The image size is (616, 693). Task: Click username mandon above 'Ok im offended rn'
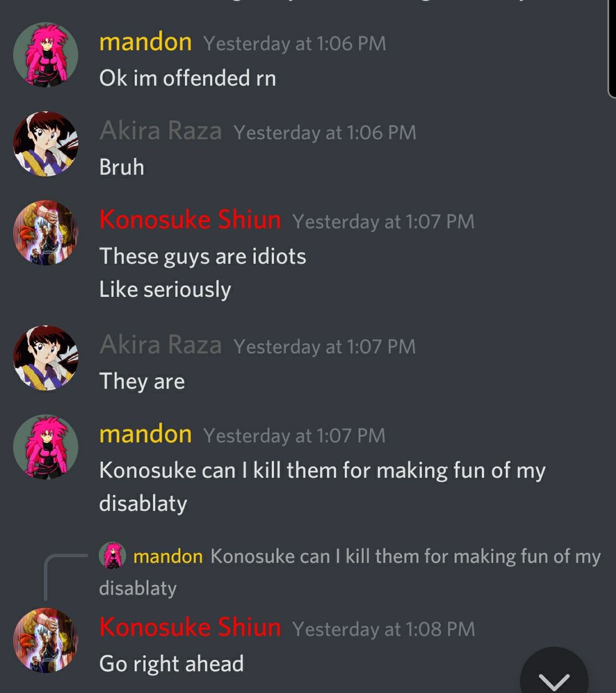(146, 42)
